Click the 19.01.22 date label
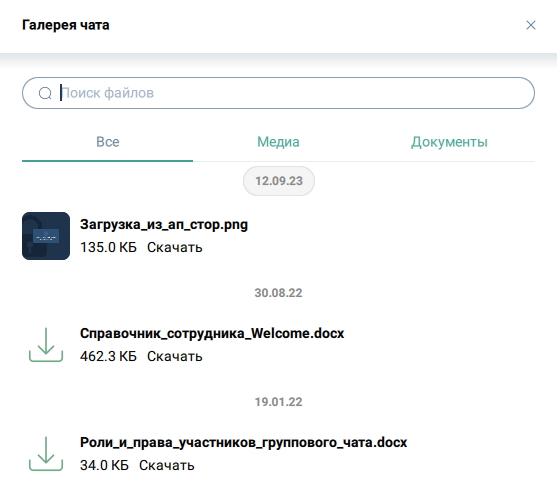557x498 pixels. pos(278,402)
